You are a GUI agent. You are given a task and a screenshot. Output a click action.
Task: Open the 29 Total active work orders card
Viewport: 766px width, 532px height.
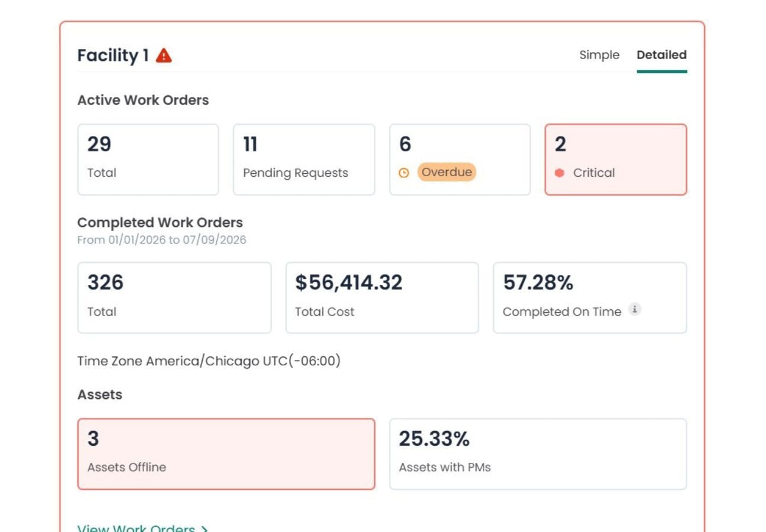tap(148, 160)
